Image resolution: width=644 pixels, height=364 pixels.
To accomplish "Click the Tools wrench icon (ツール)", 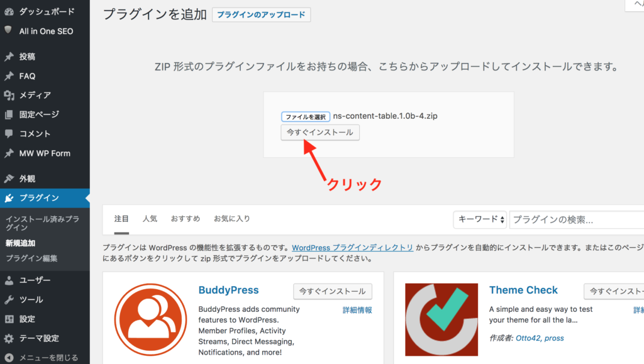I will click(x=9, y=300).
